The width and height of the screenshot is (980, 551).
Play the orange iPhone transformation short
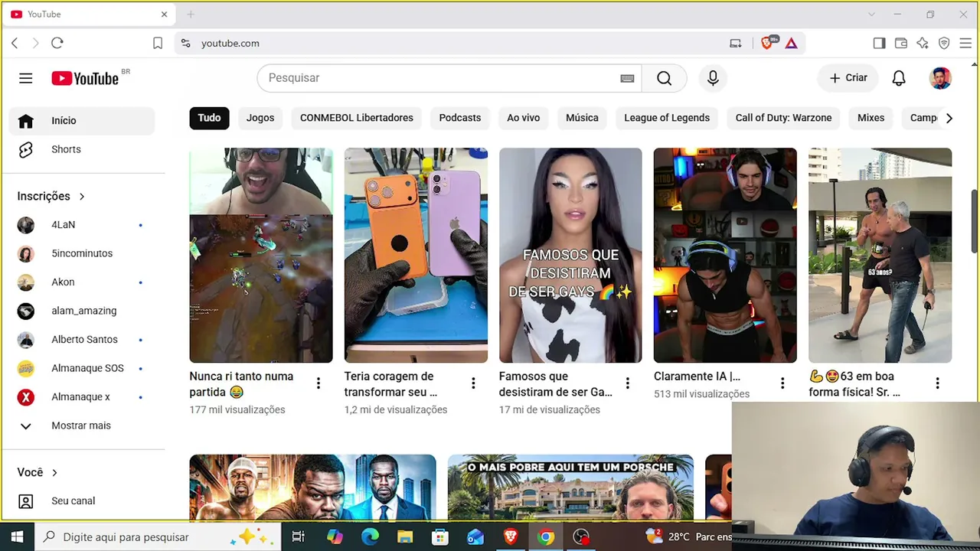(416, 255)
